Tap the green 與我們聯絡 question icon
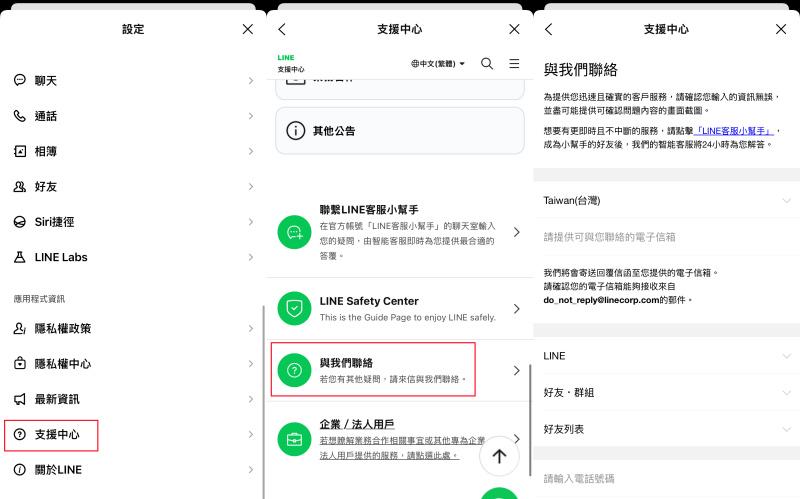 [294, 370]
